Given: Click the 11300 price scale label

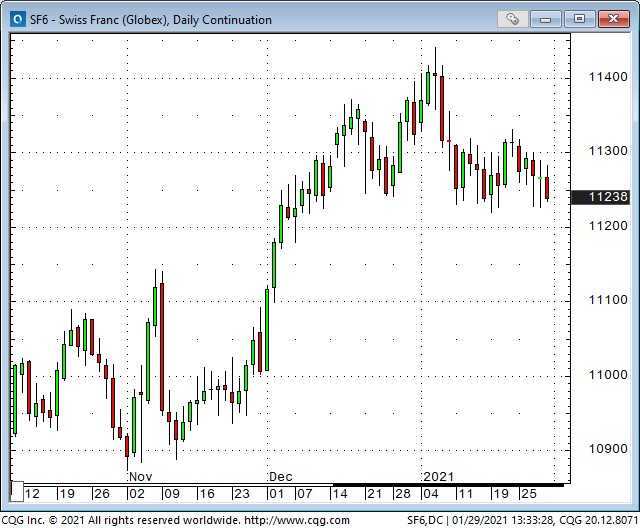Looking at the screenshot, I should tap(608, 151).
